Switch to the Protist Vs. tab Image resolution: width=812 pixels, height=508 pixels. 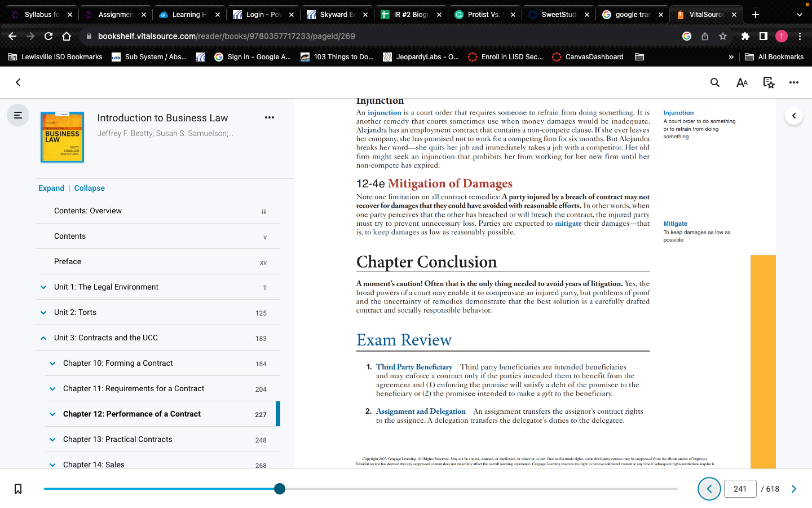pos(484,15)
